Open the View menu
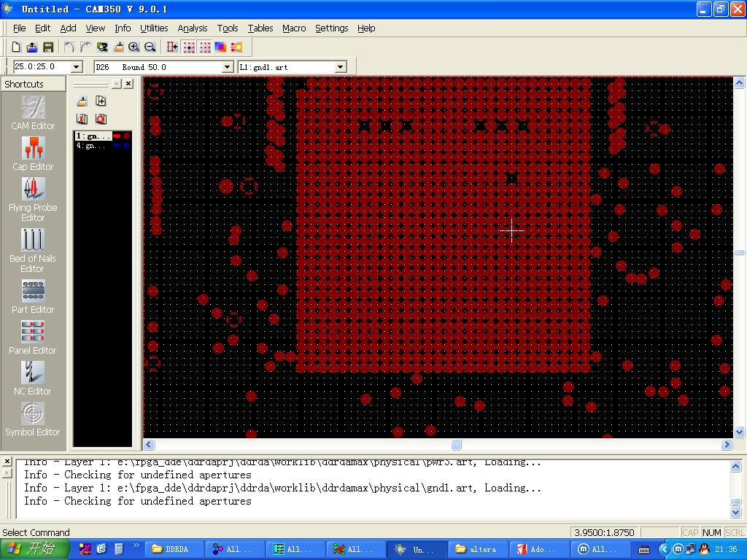Screen dimensions: 747x560 (x=96, y=28)
